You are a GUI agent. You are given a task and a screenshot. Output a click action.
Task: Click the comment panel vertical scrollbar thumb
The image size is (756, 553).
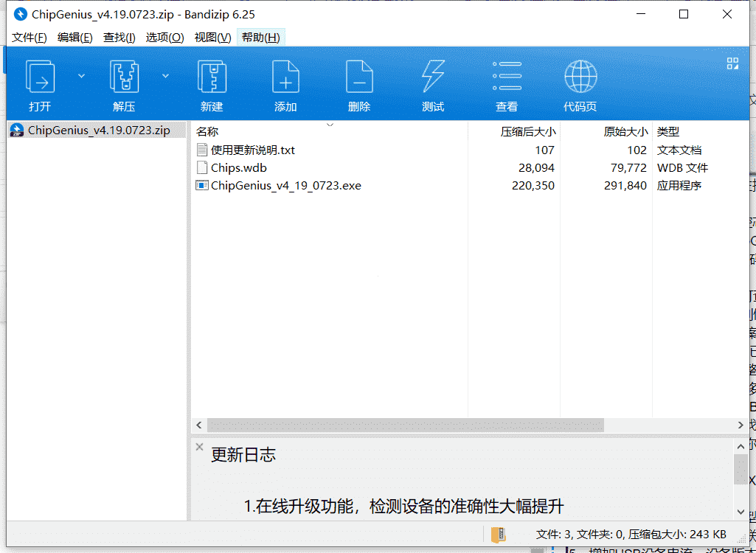(740, 469)
